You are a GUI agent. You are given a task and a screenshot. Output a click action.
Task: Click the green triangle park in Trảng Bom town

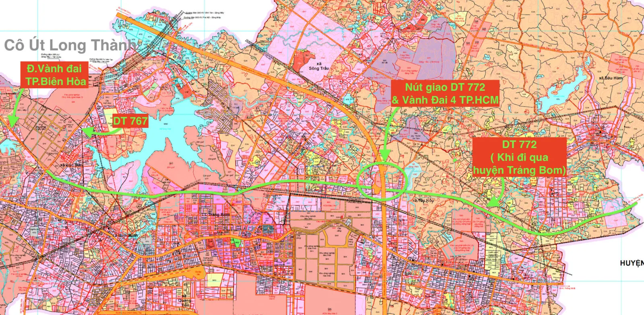coord(237,242)
